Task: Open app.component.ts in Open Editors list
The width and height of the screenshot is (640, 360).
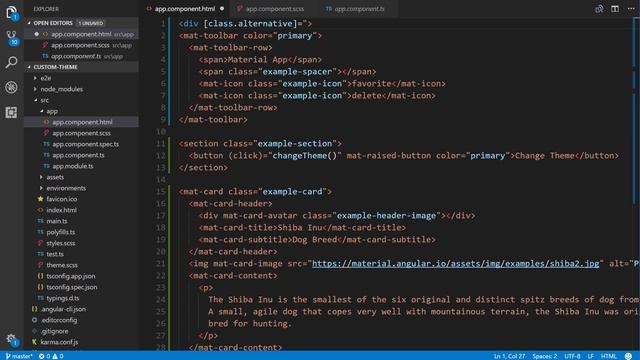Action: point(81,56)
